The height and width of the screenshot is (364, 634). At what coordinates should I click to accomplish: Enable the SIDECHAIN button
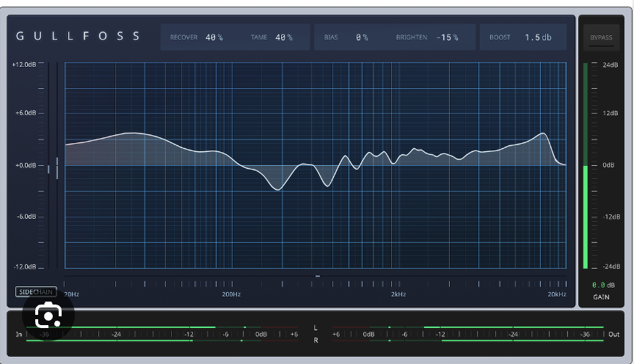(x=36, y=291)
